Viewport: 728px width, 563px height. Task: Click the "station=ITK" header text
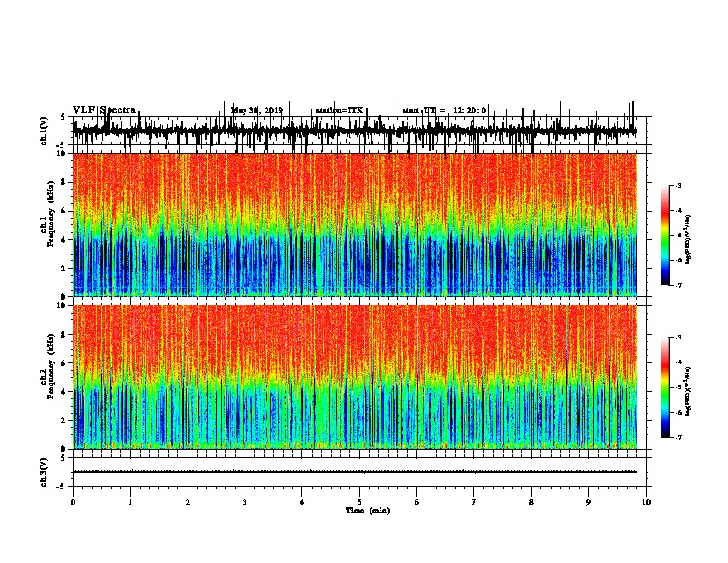click(x=339, y=110)
